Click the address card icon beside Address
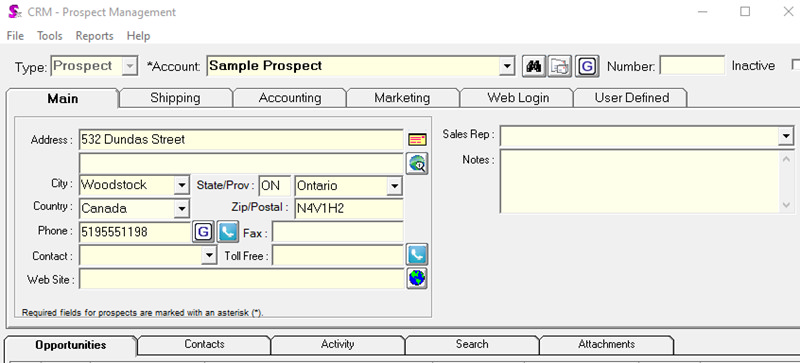The width and height of the screenshot is (800, 363). 417,139
